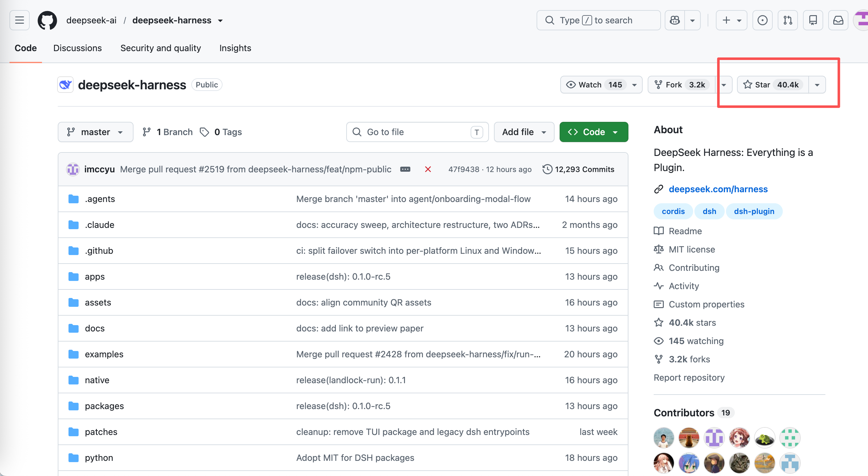The width and height of the screenshot is (868, 476).
Task: Open the hamburger navigation menu
Action: tap(20, 20)
